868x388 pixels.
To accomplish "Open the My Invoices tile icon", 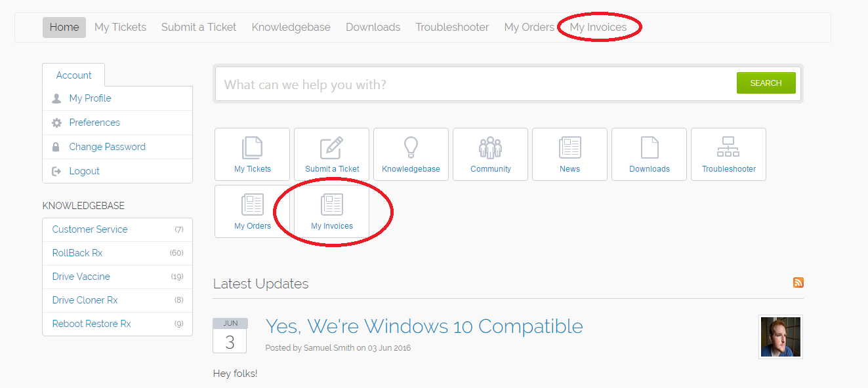I will (x=331, y=205).
